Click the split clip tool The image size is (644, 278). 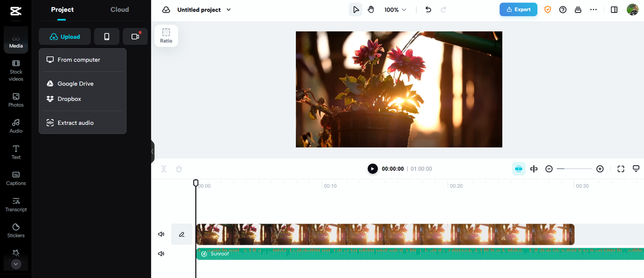point(164,169)
